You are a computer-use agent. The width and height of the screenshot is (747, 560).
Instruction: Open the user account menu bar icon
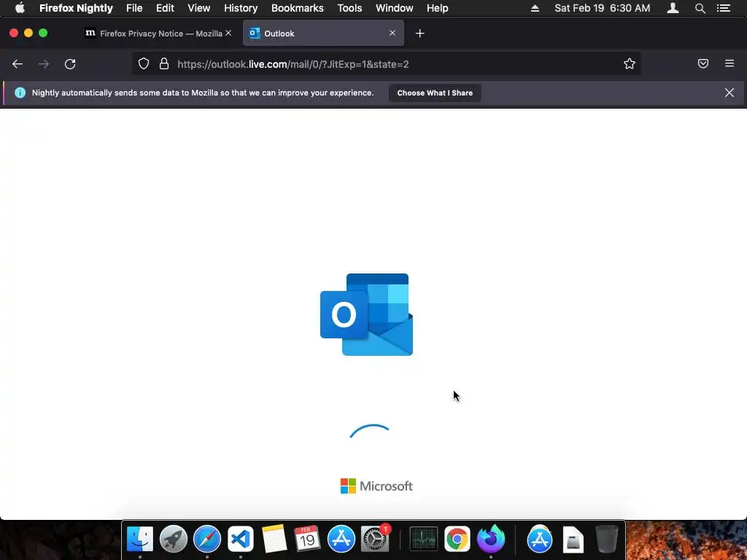point(673,8)
